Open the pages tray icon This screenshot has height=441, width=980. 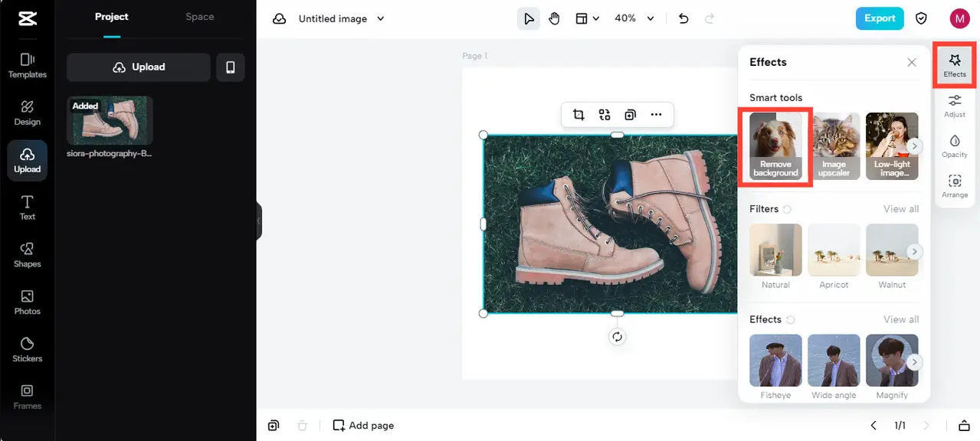[964, 426]
